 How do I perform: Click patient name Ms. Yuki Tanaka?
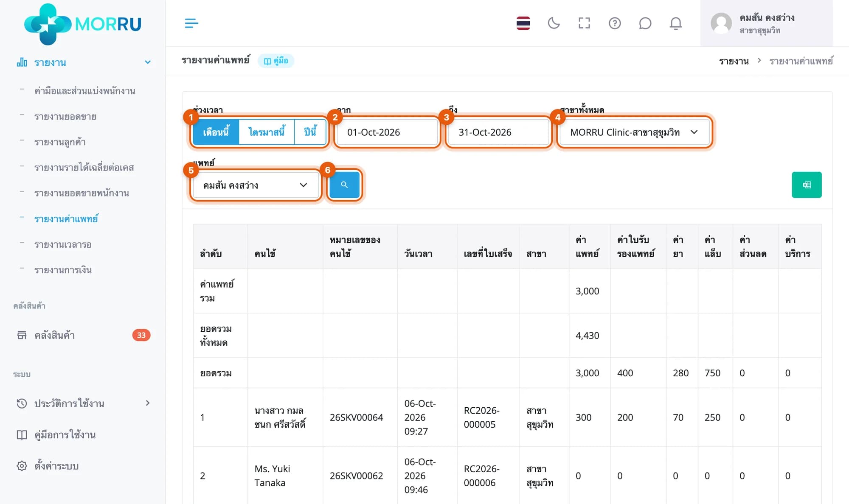click(272, 476)
